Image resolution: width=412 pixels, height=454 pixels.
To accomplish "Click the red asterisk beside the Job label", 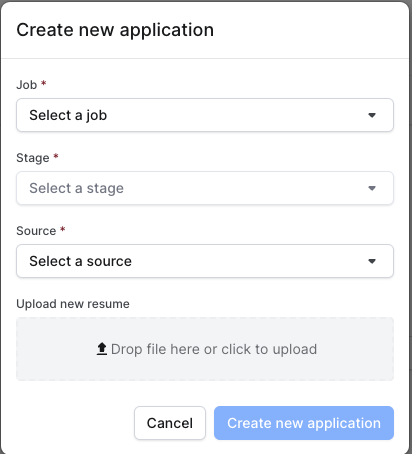I will coord(43,83).
